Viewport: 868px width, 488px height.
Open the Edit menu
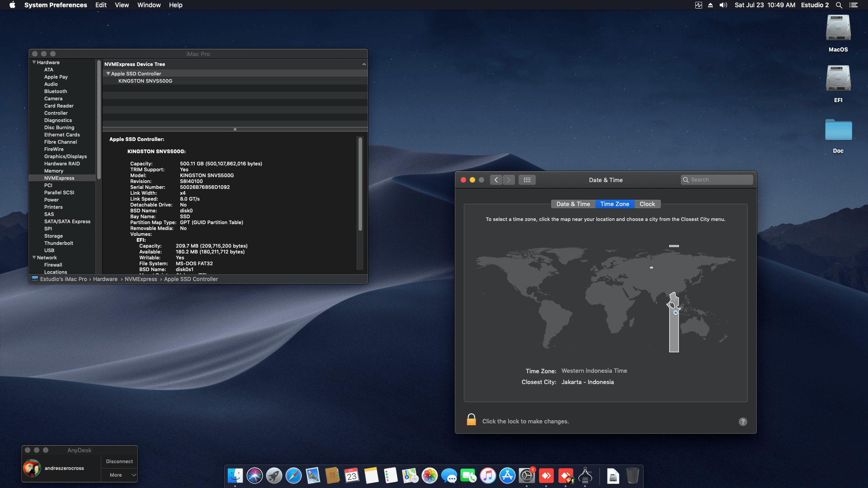coord(101,5)
